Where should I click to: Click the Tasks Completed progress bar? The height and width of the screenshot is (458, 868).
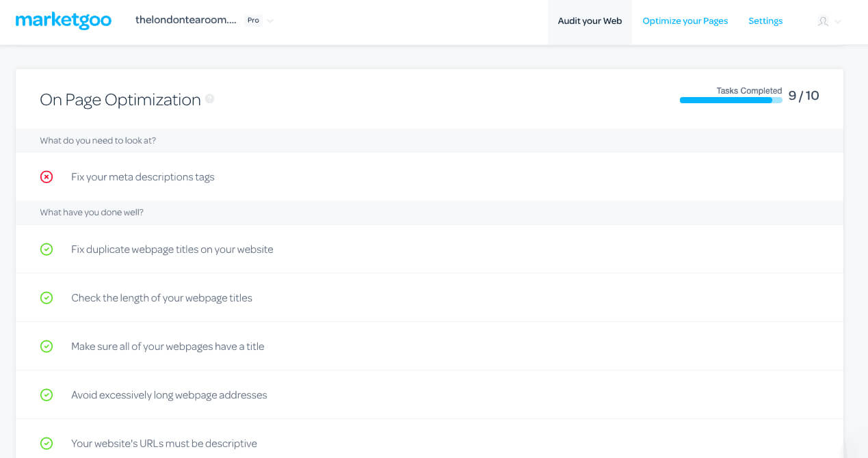[x=731, y=100]
